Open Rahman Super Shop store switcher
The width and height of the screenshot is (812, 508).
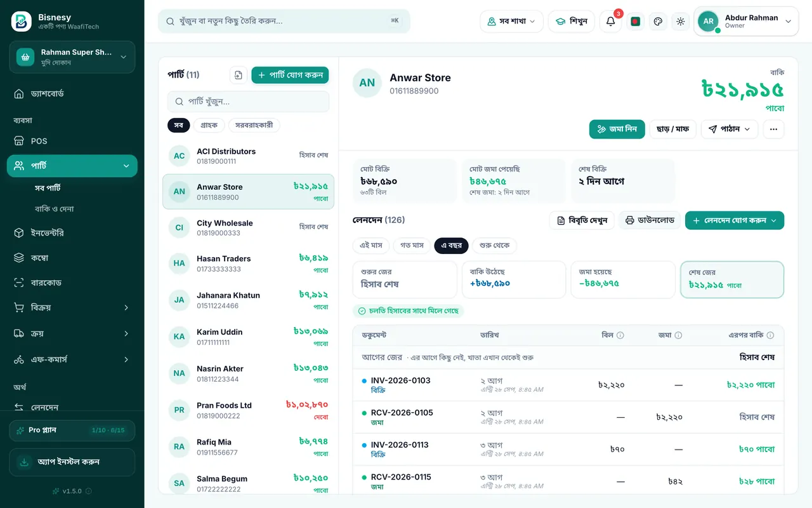tap(72, 57)
